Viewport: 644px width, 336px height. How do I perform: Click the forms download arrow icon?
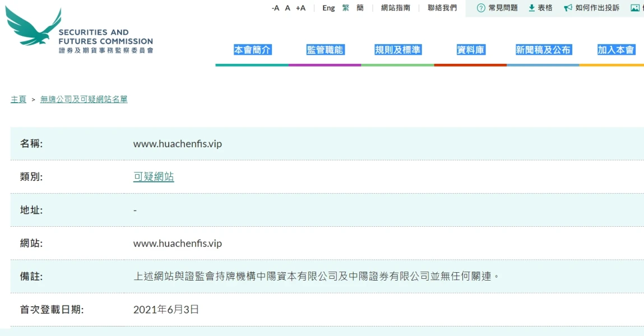531,8
